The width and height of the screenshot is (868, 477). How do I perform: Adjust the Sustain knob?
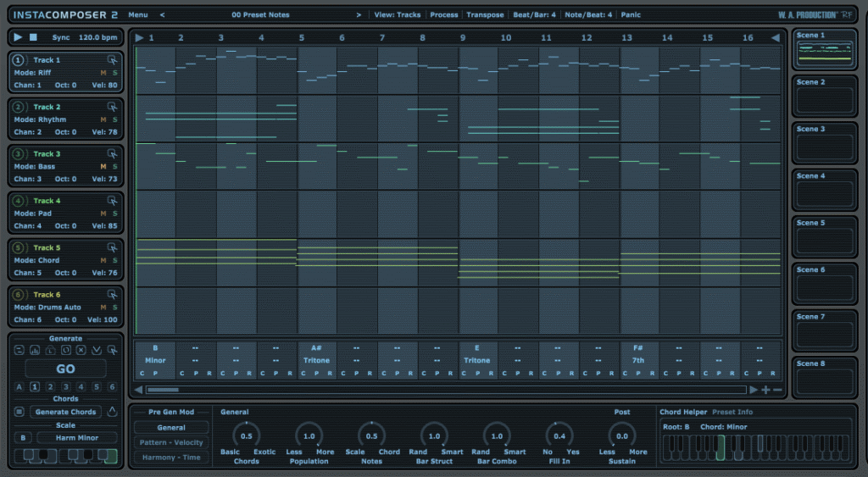[621, 436]
